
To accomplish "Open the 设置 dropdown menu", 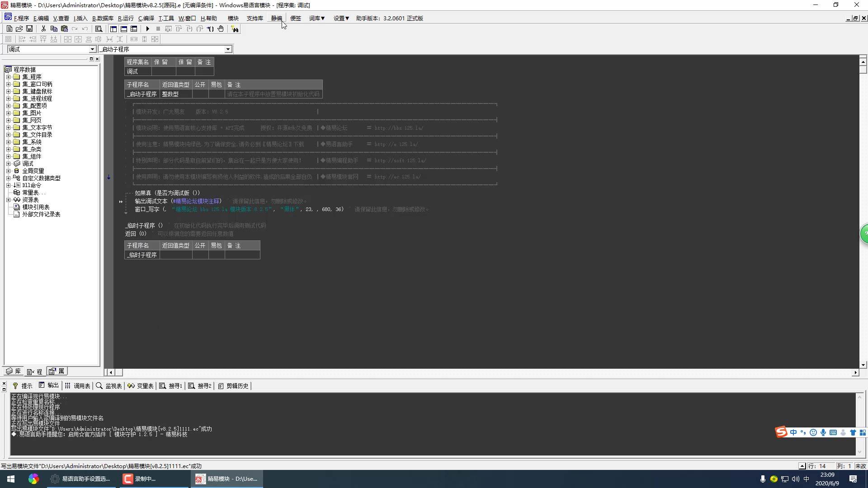I will click(x=341, y=18).
